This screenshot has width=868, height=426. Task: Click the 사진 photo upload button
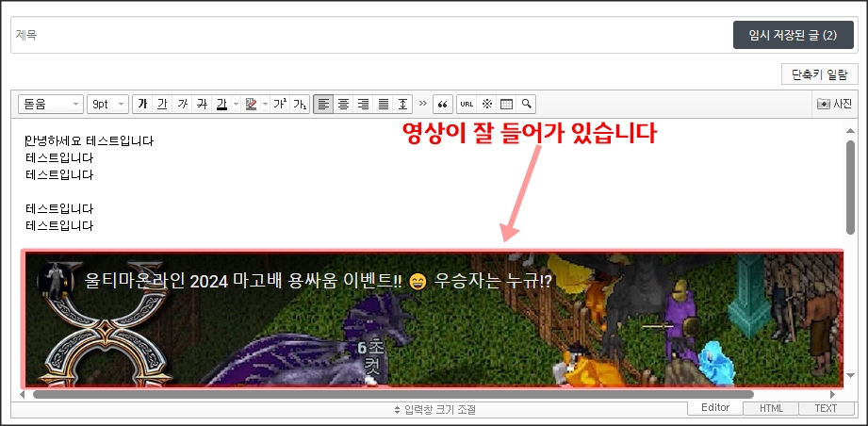tap(835, 104)
